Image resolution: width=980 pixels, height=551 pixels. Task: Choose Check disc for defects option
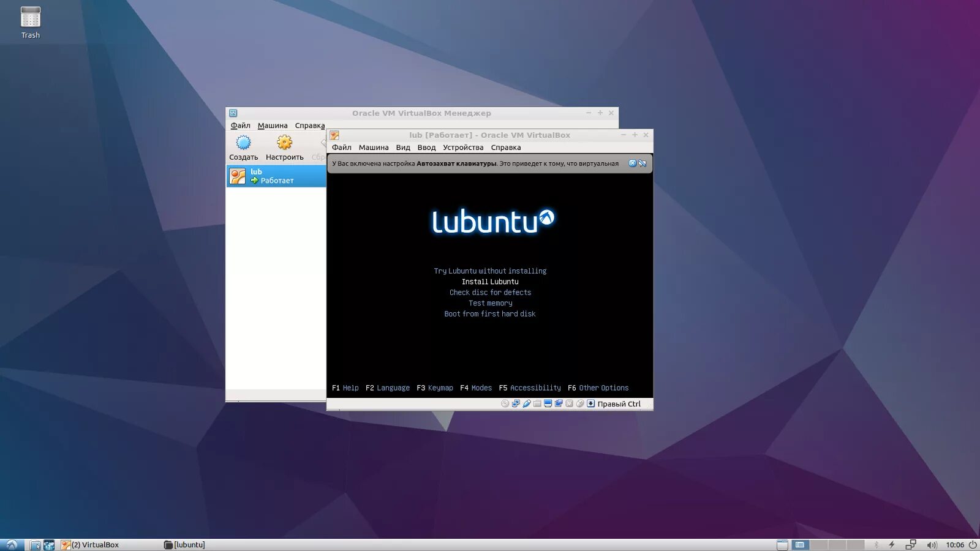coord(490,292)
